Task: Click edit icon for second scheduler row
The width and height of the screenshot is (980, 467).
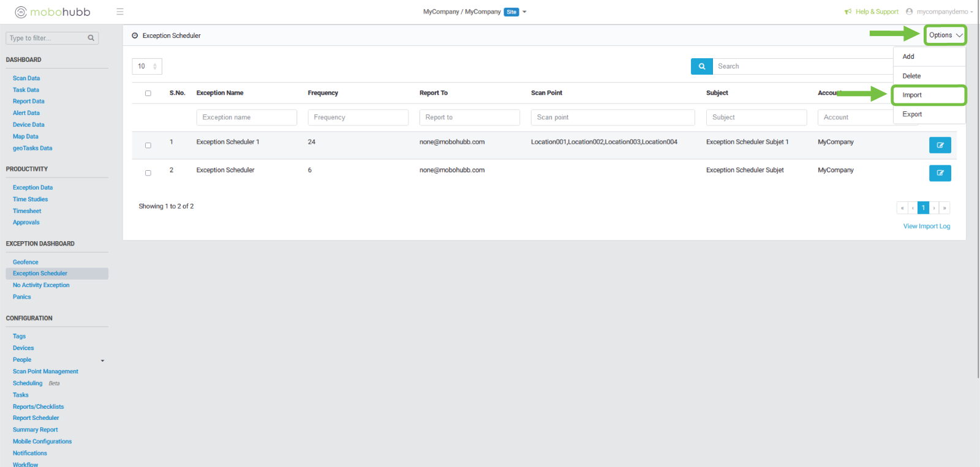Action: pyautogui.click(x=940, y=173)
